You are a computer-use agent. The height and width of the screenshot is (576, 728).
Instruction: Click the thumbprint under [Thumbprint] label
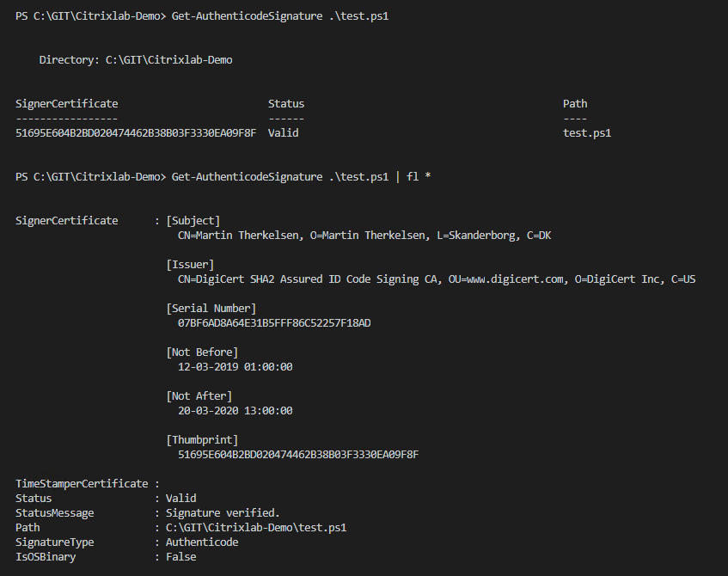click(x=298, y=454)
